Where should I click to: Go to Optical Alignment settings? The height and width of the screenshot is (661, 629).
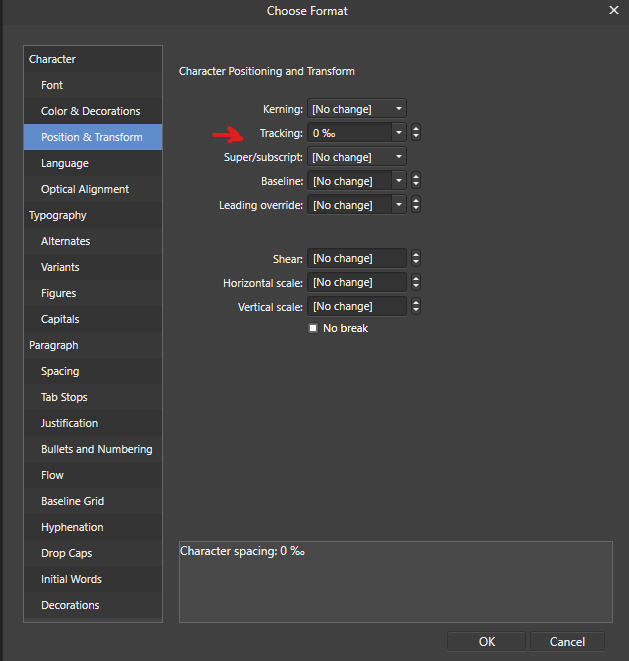[x=84, y=189]
